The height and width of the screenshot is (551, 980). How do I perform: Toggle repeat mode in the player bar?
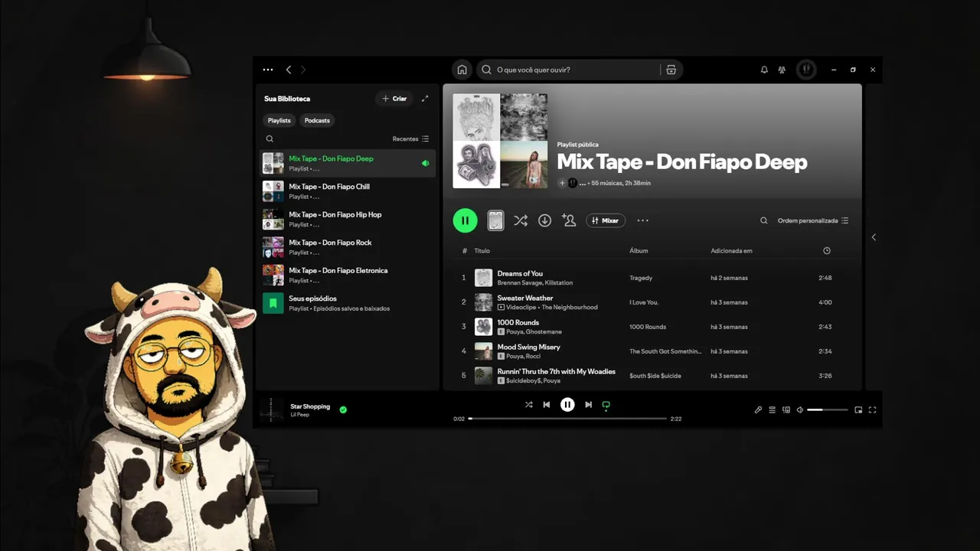pyautogui.click(x=606, y=405)
